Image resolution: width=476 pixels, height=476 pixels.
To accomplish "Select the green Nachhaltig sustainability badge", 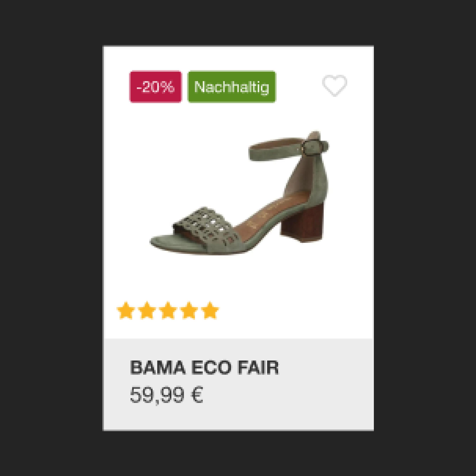I will 232,86.
